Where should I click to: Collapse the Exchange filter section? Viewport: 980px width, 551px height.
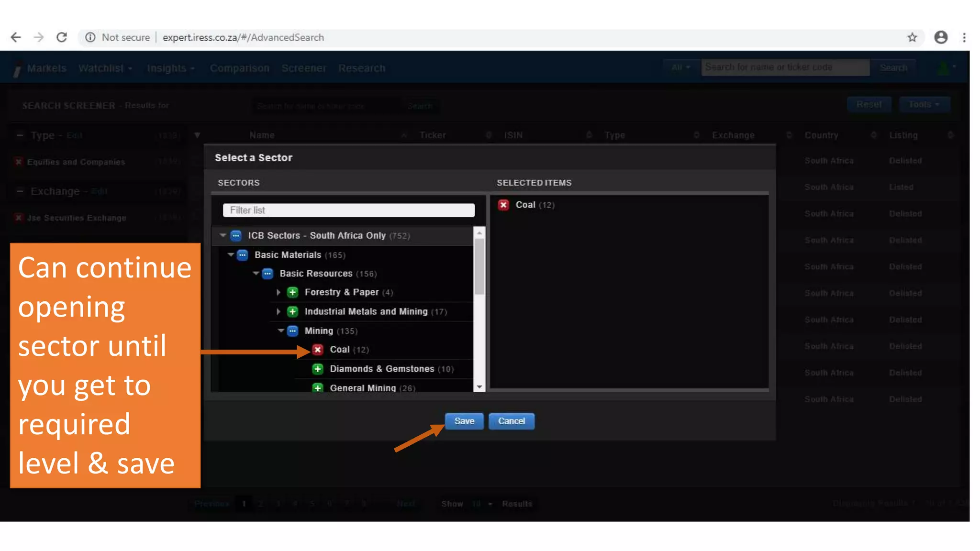point(20,191)
